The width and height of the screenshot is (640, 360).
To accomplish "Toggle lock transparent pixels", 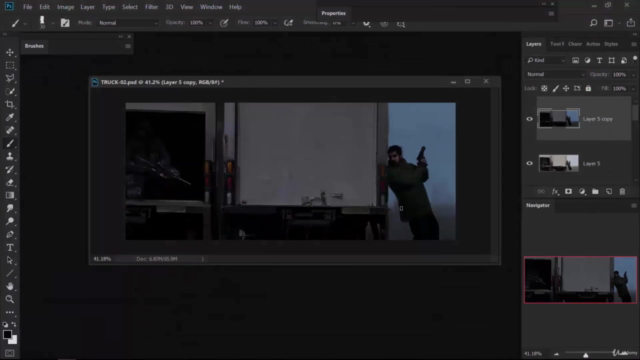I will tap(544, 89).
